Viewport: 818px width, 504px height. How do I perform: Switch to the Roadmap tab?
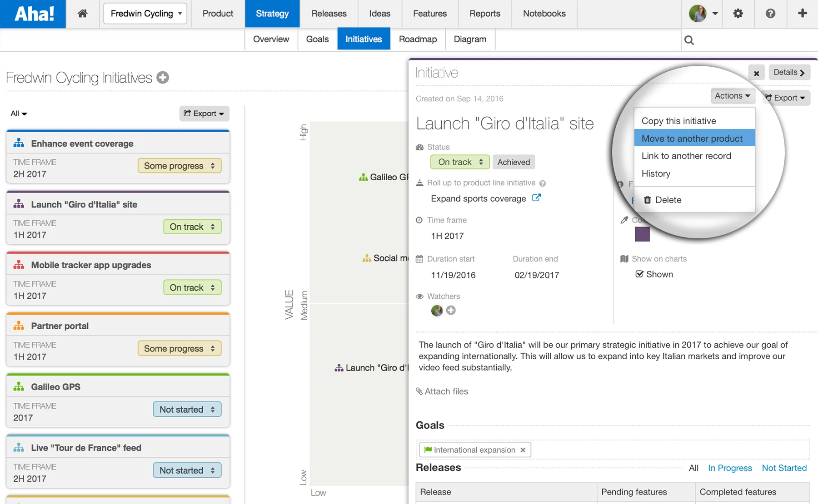tap(418, 39)
